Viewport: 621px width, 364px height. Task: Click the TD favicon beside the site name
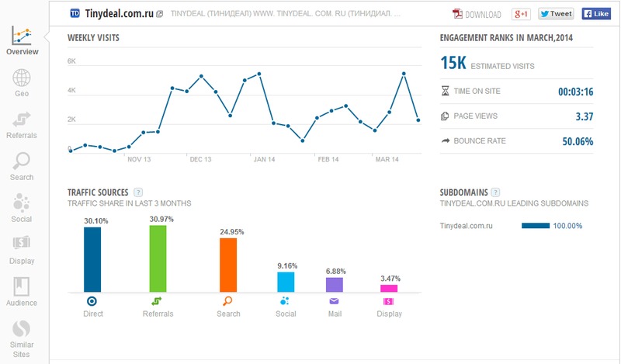pyautogui.click(x=75, y=13)
